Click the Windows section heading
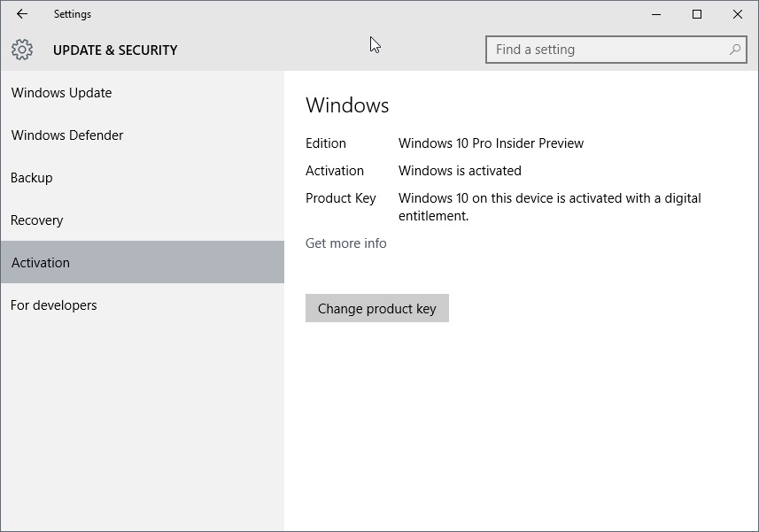This screenshot has width=759, height=532. [x=347, y=105]
